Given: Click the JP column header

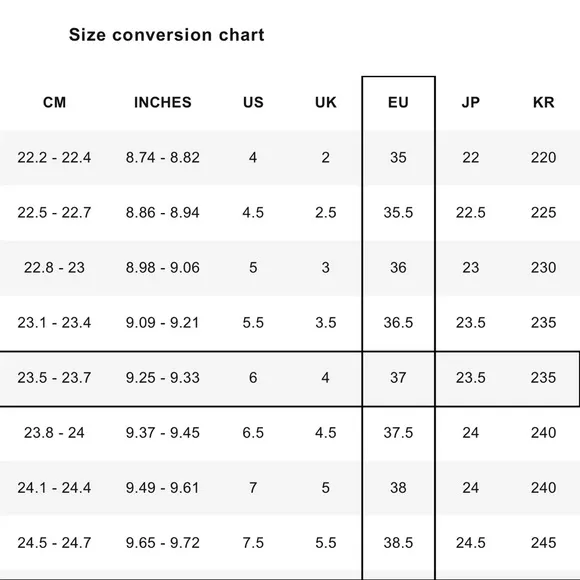Looking at the screenshot, I should [471, 102].
